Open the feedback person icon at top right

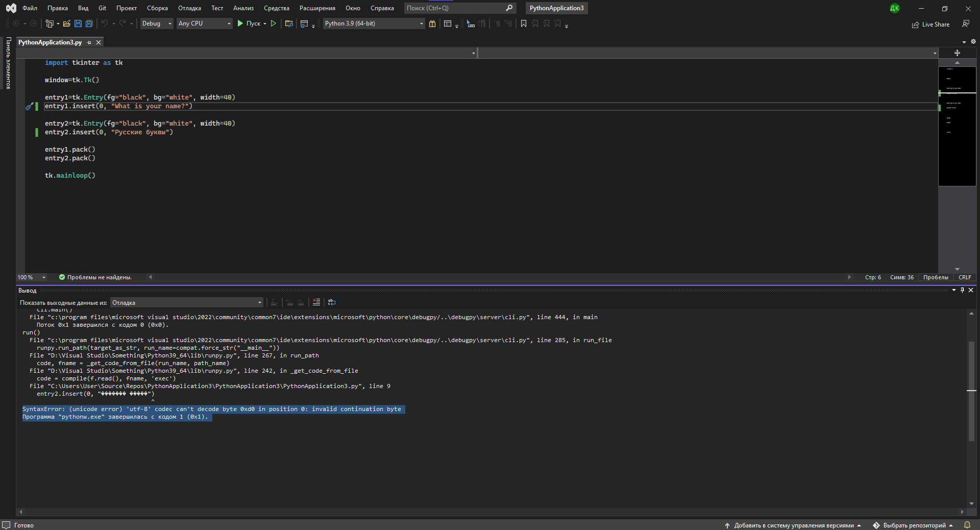966,23
